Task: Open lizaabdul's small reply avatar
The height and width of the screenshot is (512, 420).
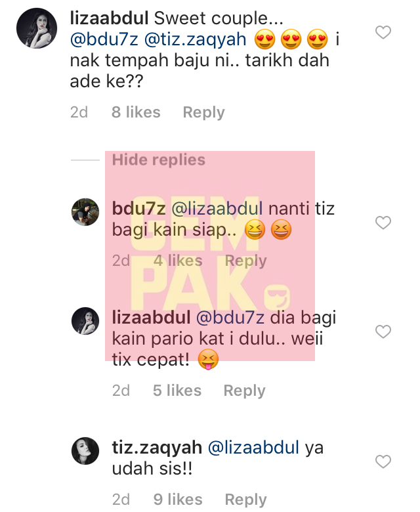Action: [85, 320]
